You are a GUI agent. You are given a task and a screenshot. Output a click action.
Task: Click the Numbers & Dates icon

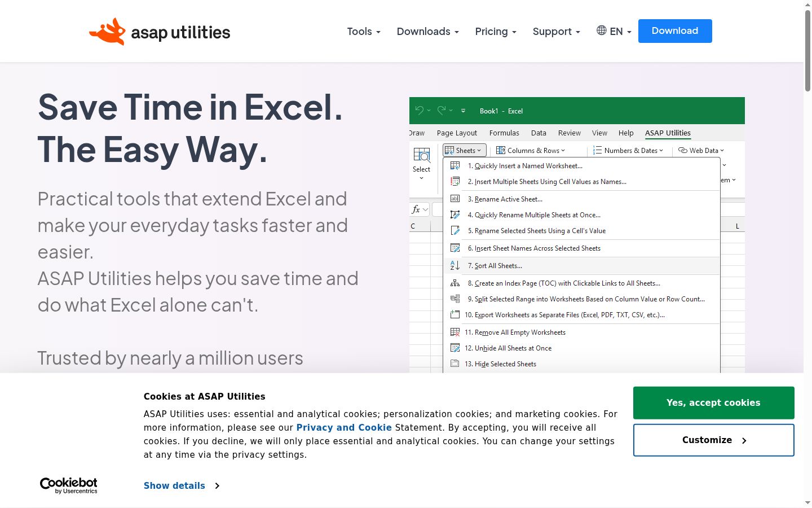tap(597, 150)
